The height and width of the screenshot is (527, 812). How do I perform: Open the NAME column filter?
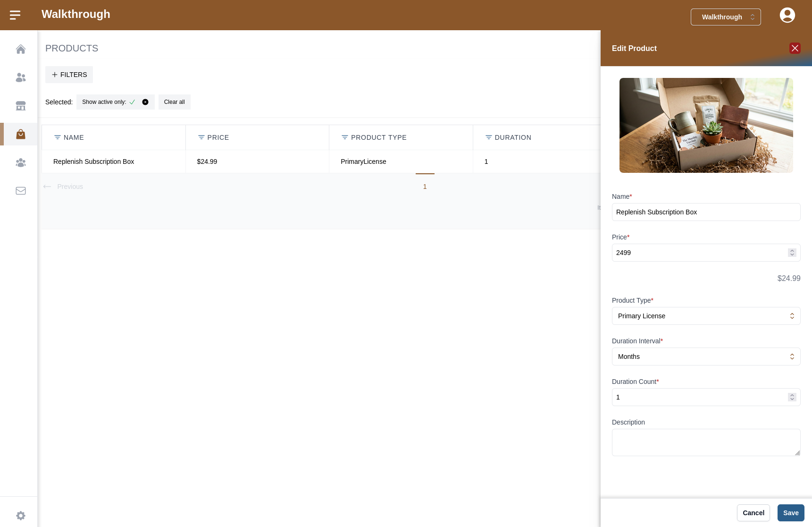point(58,137)
